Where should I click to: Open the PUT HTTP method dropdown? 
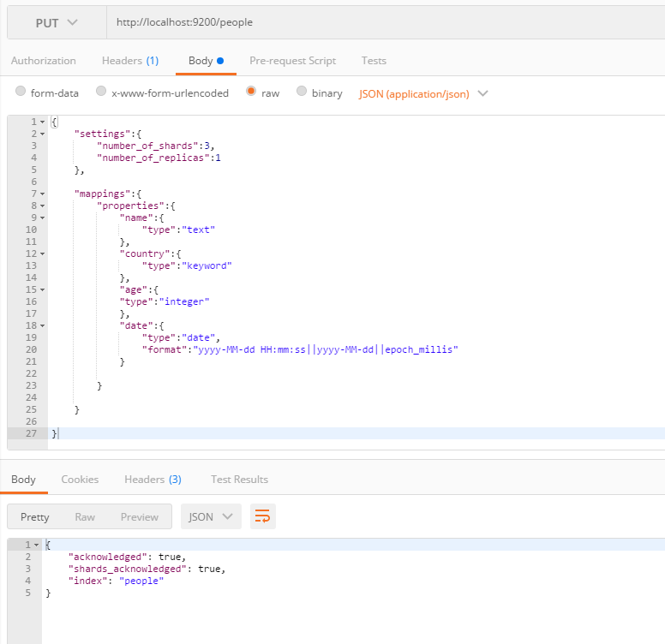57,22
